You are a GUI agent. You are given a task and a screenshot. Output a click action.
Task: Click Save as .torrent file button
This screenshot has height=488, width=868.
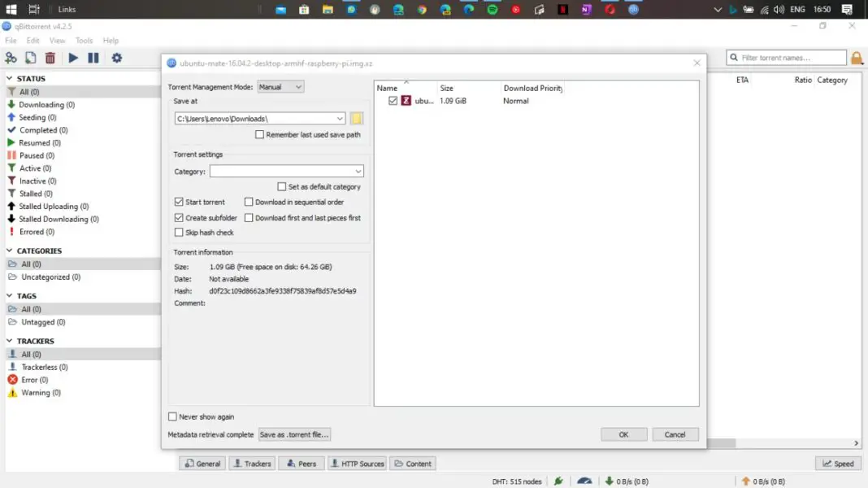click(294, 434)
